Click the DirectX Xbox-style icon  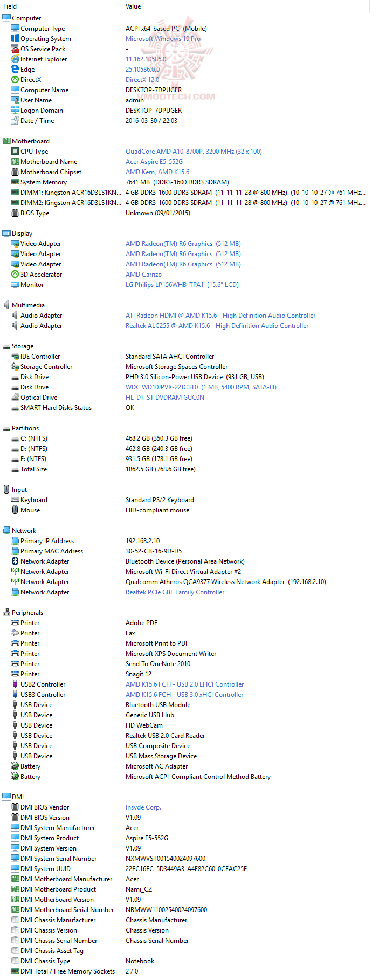click(x=15, y=79)
